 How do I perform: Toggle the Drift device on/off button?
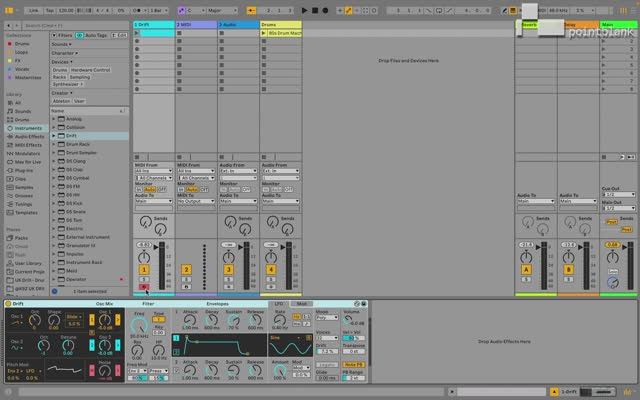(8, 304)
